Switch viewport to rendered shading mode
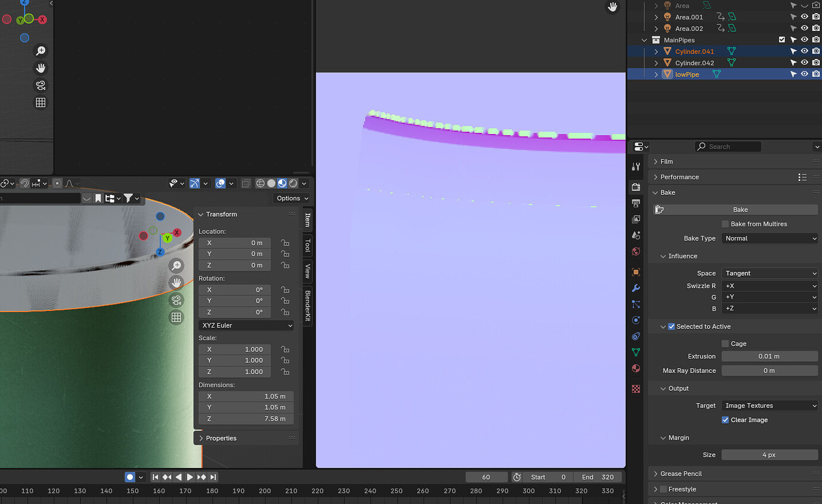The height and width of the screenshot is (504, 822). click(292, 183)
